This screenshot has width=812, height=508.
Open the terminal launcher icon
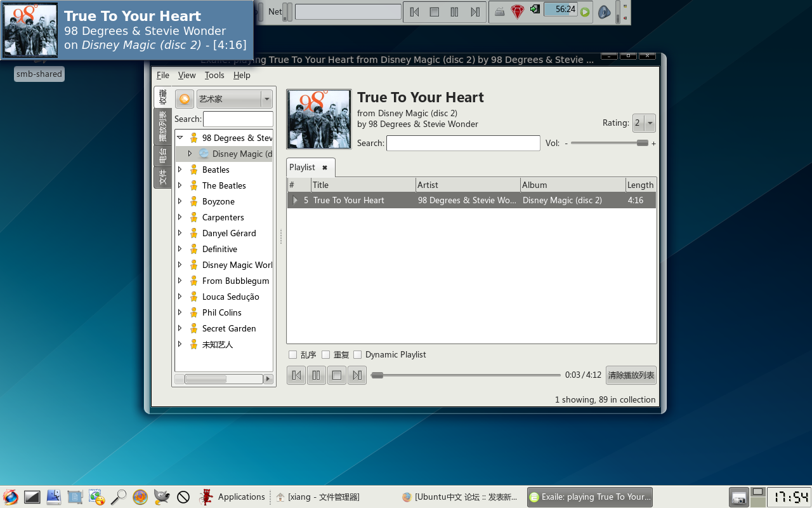[x=32, y=497]
